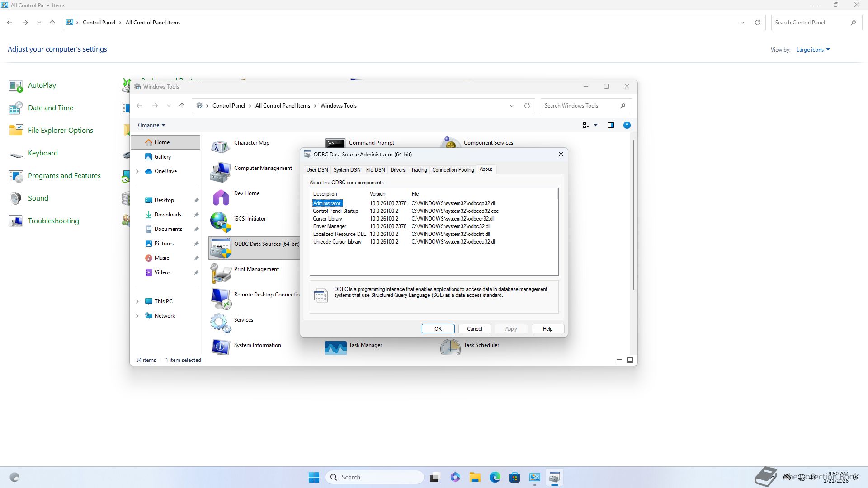Launch the Dev Home icon
868x488 pixels.
click(x=220, y=197)
